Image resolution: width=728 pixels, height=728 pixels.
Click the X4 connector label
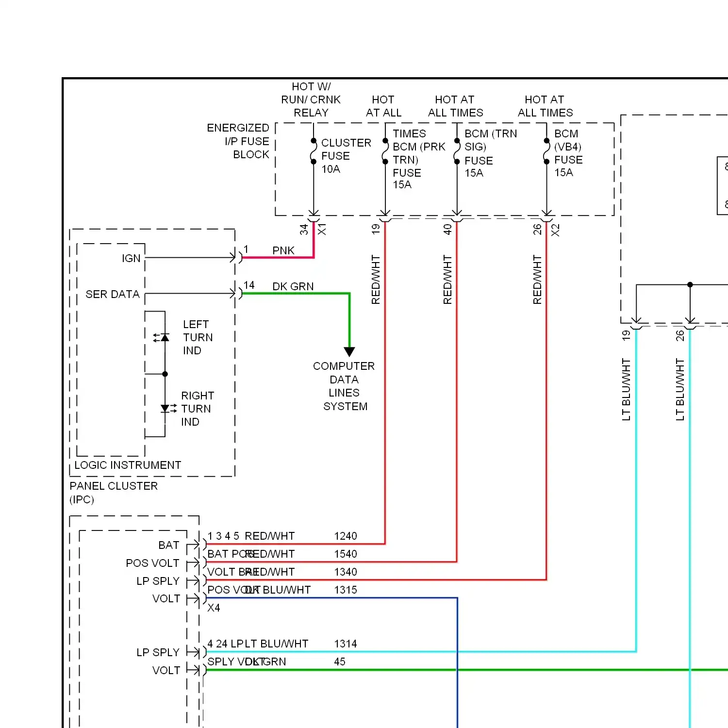pyautogui.click(x=214, y=608)
